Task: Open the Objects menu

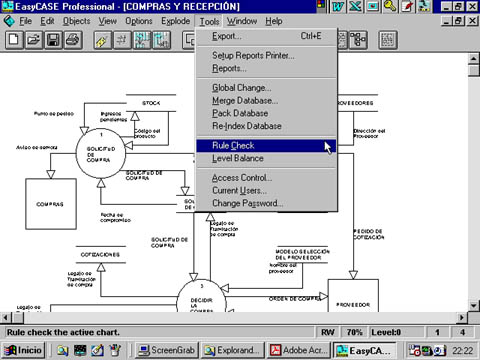Action: [x=77, y=21]
